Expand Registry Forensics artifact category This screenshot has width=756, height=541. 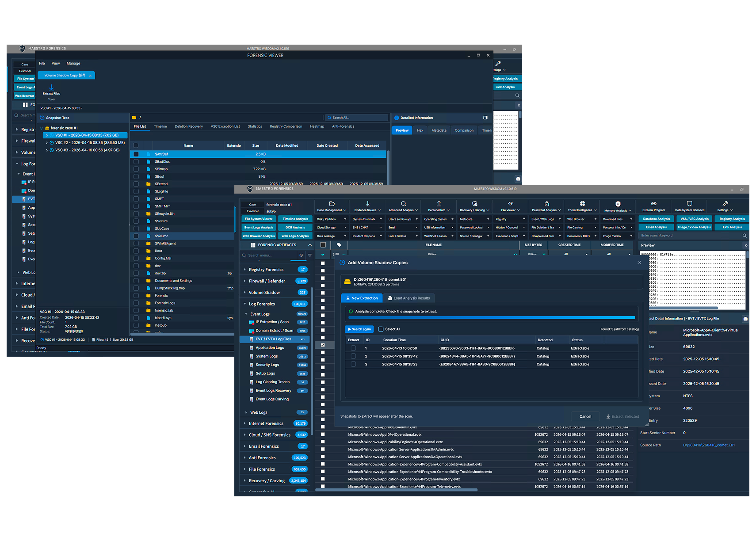tap(244, 270)
